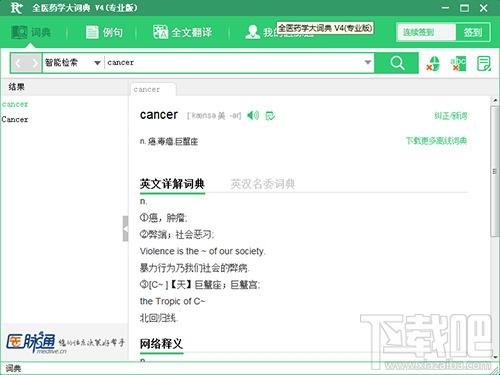Expand the search history dropdown arrow

(x=368, y=62)
